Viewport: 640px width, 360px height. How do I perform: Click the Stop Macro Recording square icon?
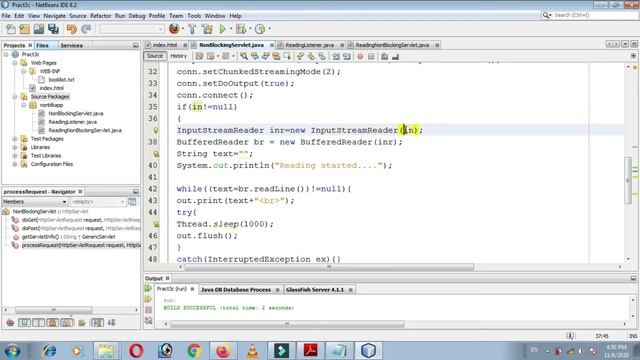(x=371, y=56)
